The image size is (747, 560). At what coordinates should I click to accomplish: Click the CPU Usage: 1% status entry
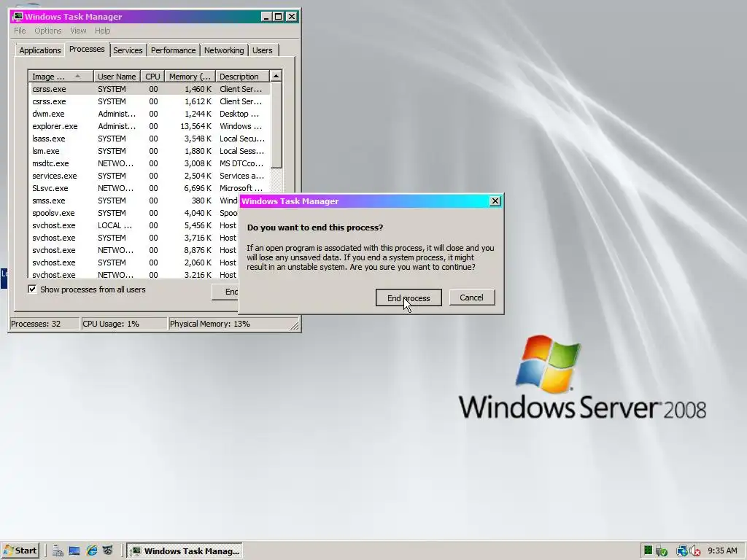(124, 324)
